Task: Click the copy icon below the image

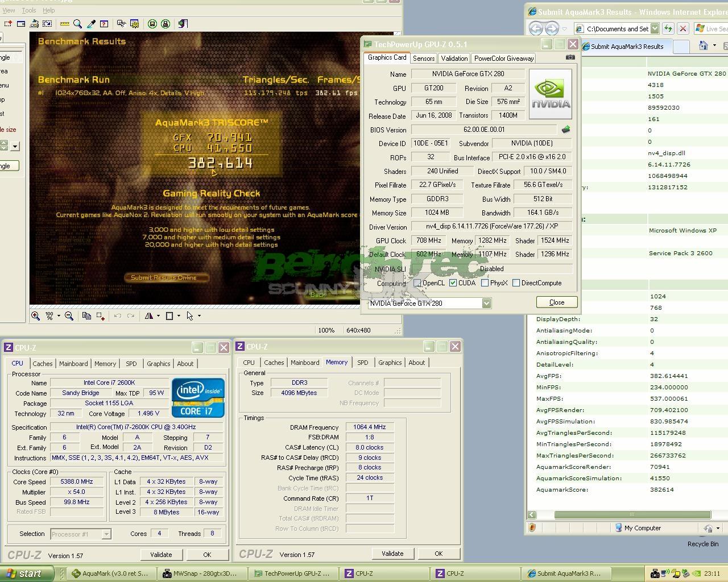Action: [86, 316]
